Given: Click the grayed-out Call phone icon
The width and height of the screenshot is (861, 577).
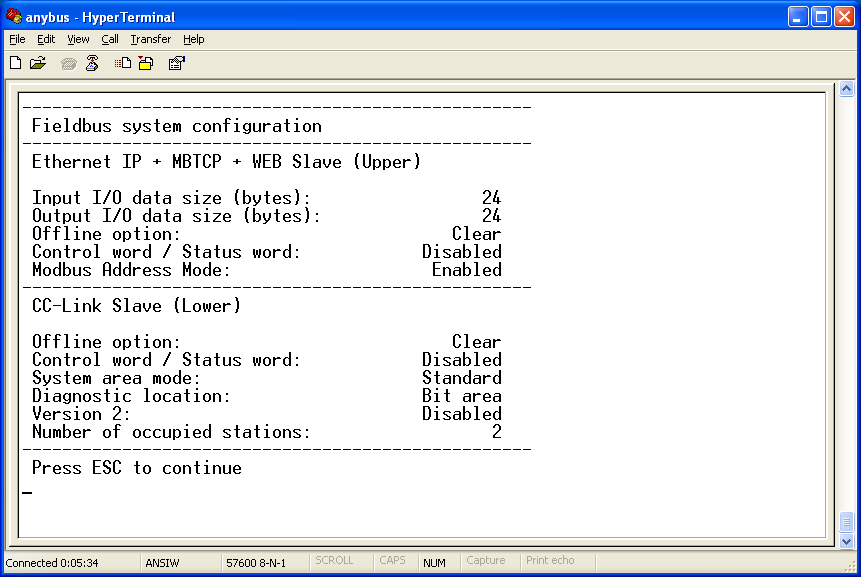Looking at the screenshot, I should pyautogui.click(x=68, y=63).
